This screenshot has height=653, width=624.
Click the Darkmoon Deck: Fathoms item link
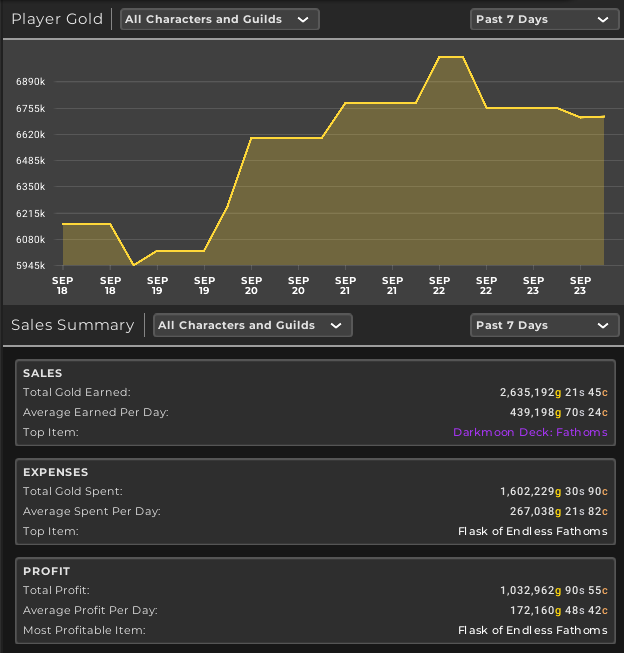529,432
